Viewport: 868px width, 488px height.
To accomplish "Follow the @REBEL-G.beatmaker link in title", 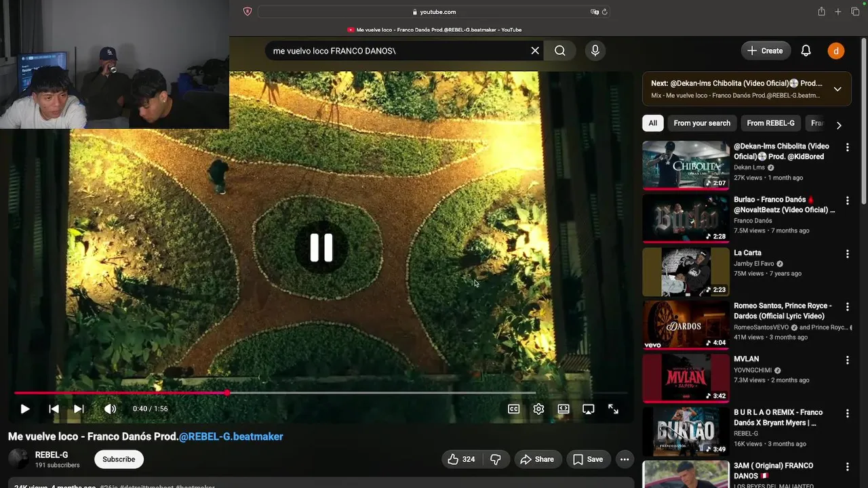I will tap(231, 436).
